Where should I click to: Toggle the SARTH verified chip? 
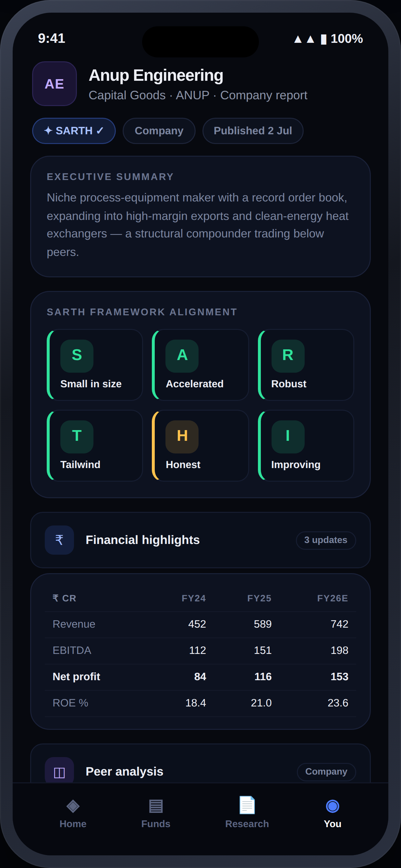pos(74,131)
